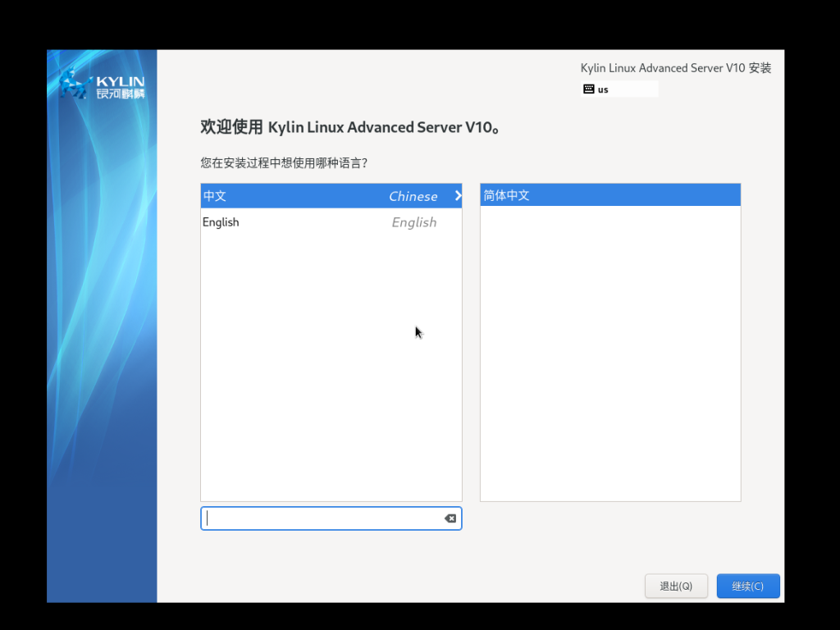Select English in the language list
Viewport: 840px width, 630px height.
331,221
